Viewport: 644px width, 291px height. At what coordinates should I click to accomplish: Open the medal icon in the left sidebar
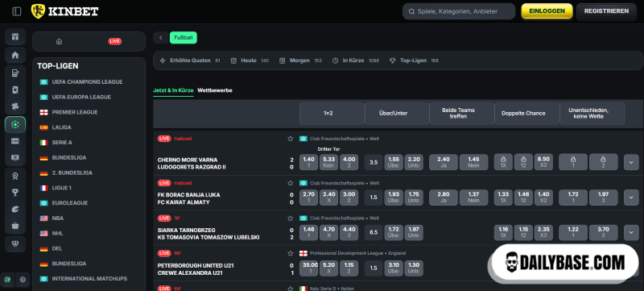pyautogui.click(x=15, y=176)
